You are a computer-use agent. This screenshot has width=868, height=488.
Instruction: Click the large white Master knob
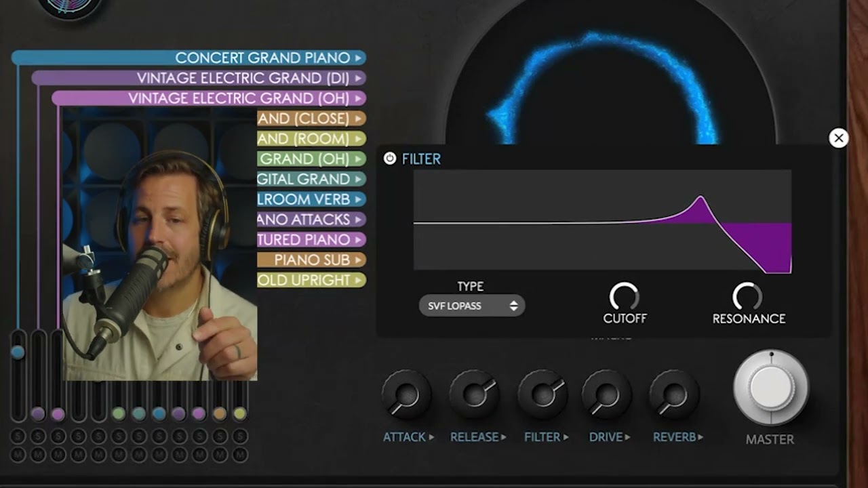tap(771, 386)
